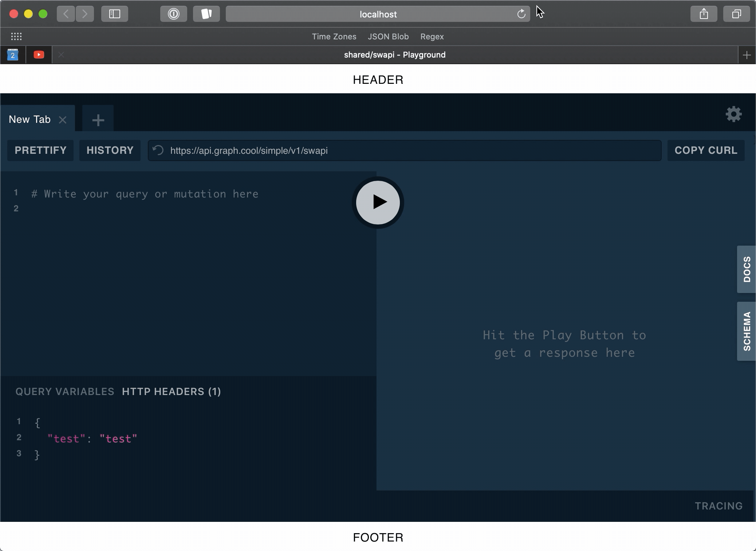
Task: Click the COPY CURL button
Action: coord(705,150)
